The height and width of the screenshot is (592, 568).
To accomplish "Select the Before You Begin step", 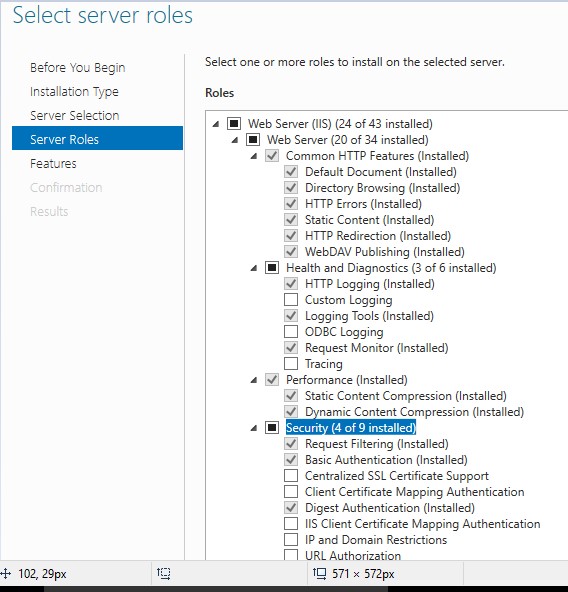I will (77, 68).
